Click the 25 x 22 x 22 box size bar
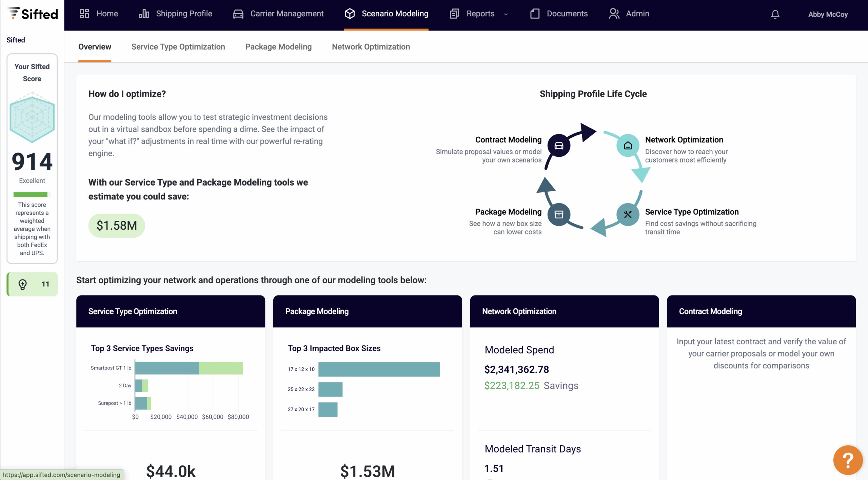Image resolution: width=868 pixels, height=480 pixels. (330, 389)
